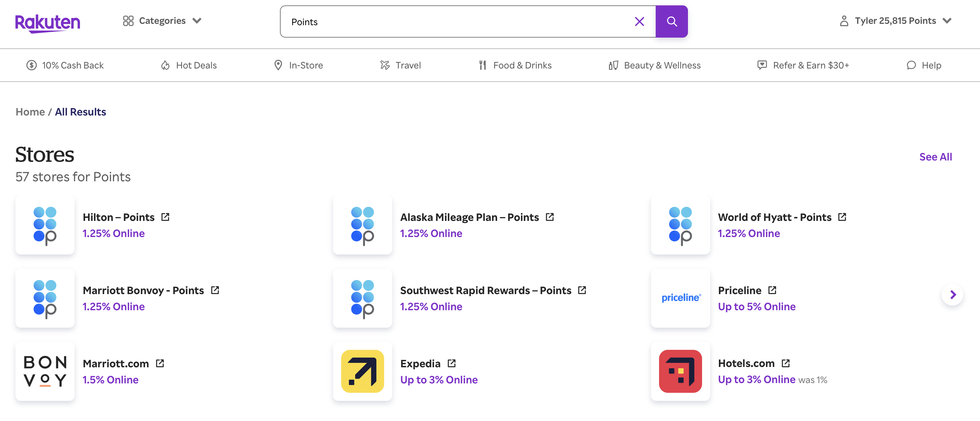Expand the Tyler account dropdown chevron
980x421 pixels.
coord(947,21)
